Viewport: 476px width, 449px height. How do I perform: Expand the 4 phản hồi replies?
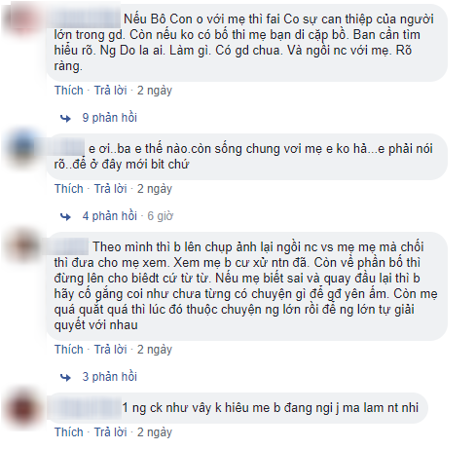[110, 216]
